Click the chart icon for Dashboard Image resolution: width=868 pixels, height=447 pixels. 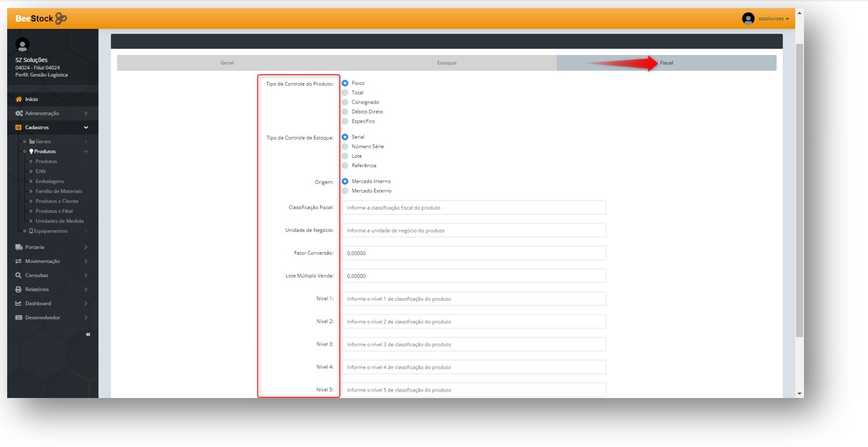[x=19, y=304]
